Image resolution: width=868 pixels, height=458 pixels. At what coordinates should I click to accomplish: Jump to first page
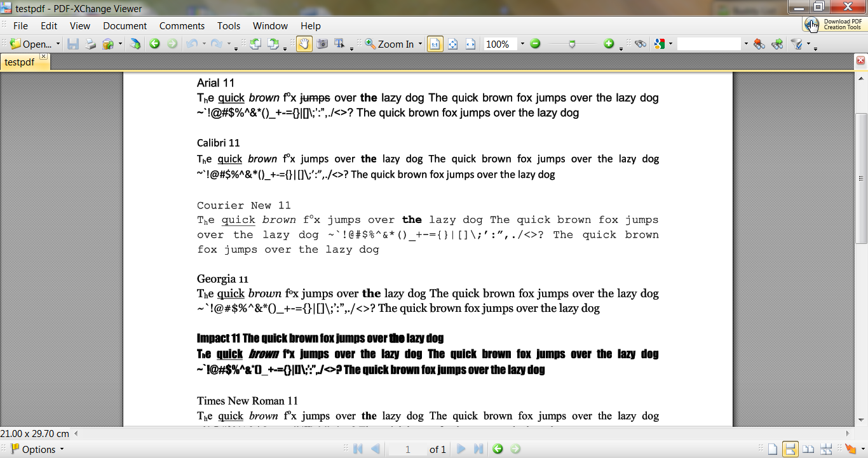tap(358, 449)
